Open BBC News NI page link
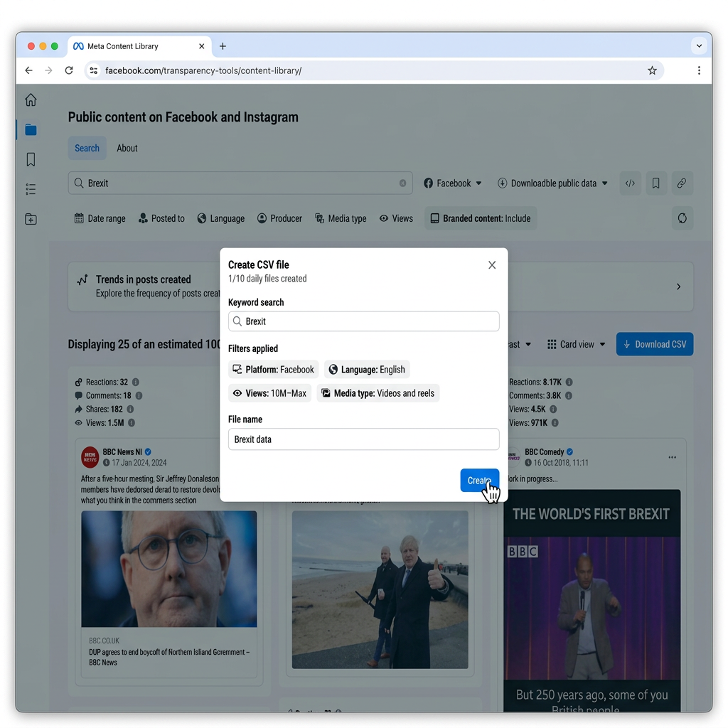 click(x=122, y=451)
